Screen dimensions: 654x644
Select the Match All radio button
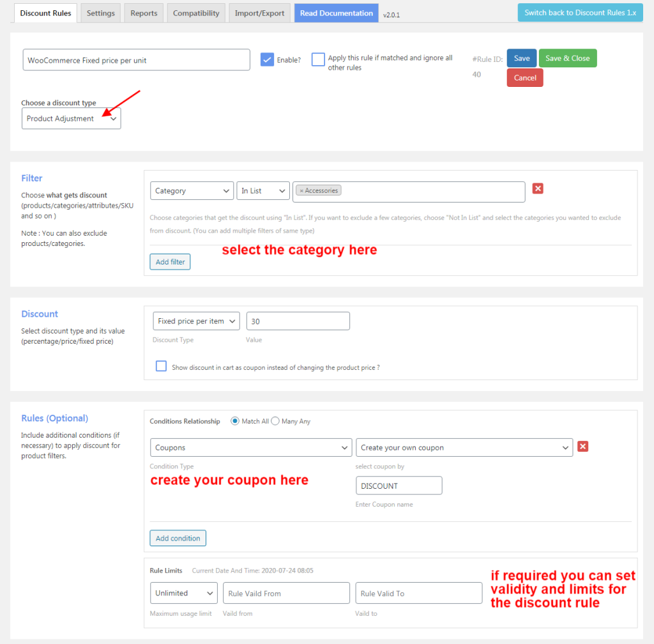(x=235, y=421)
